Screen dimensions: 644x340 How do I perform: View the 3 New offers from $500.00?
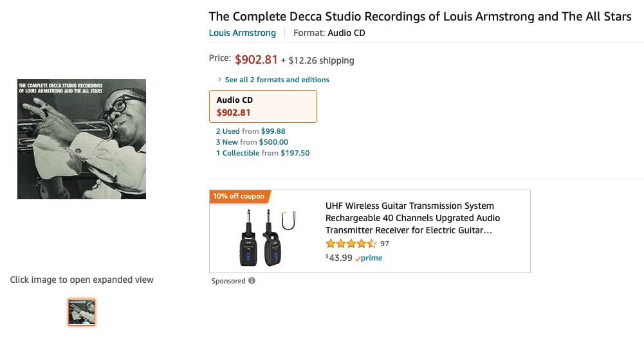[252, 142]
